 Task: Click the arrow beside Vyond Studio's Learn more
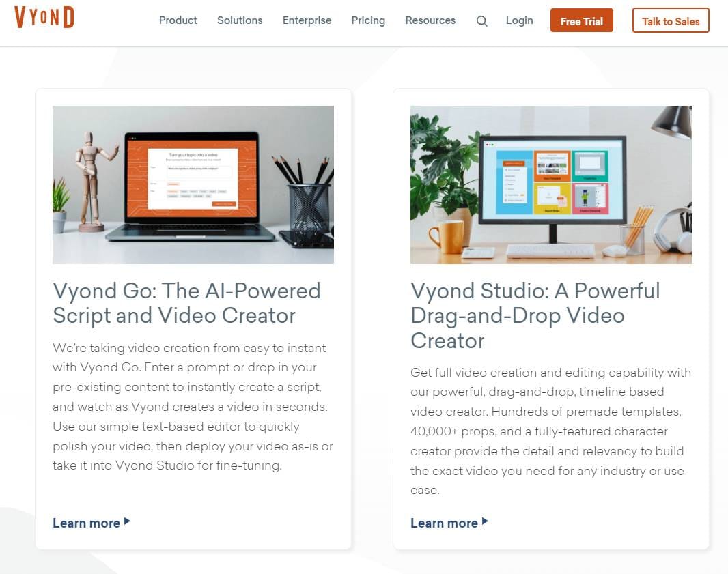pos(485,521)
